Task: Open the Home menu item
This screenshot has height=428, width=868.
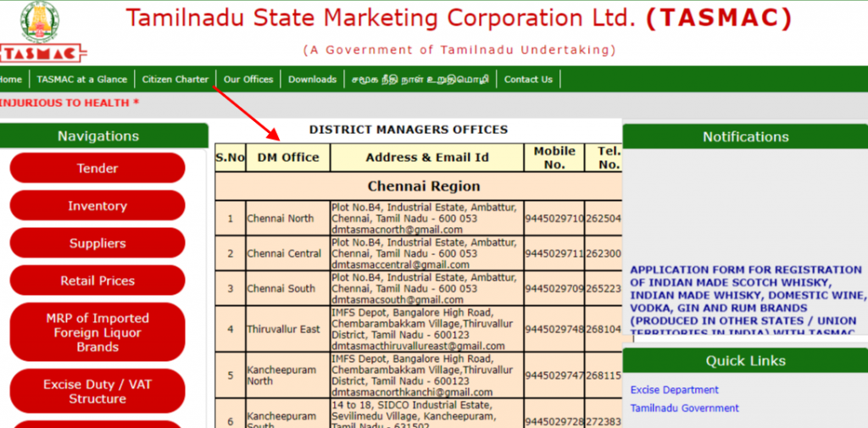Action: [10, 79]
